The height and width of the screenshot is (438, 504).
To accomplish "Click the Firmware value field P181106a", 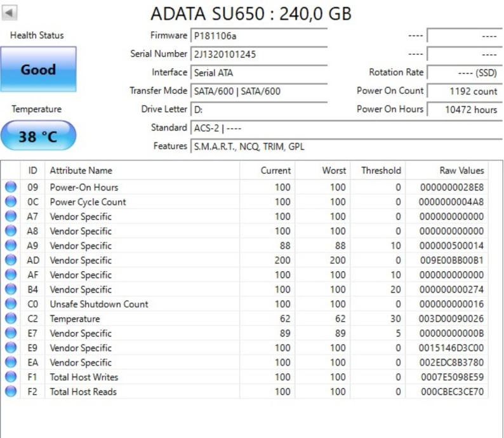I will click(x=258, y=36).
